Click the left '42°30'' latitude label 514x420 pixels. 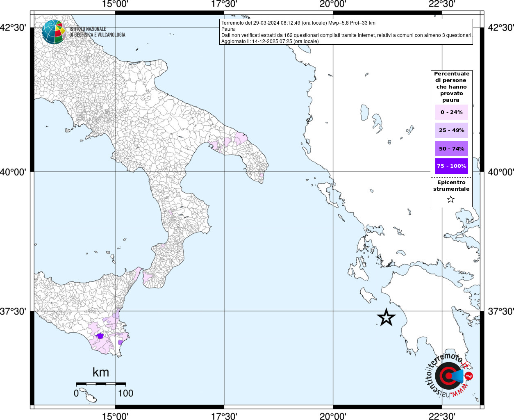click(x=13, y=27)
